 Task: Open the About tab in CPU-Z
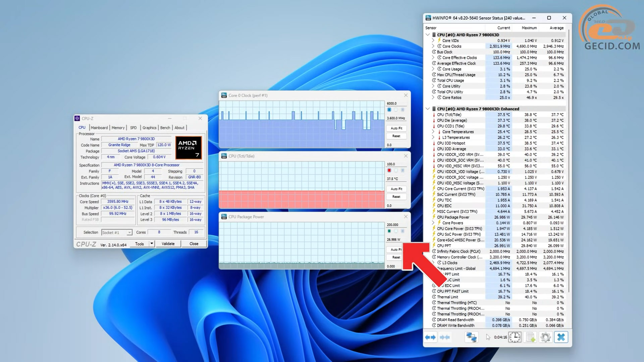click(x=179, y=128)
